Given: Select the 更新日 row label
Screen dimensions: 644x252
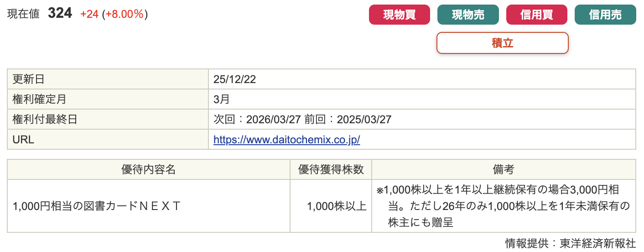Looking at the screenshot, I should point(29,79).
